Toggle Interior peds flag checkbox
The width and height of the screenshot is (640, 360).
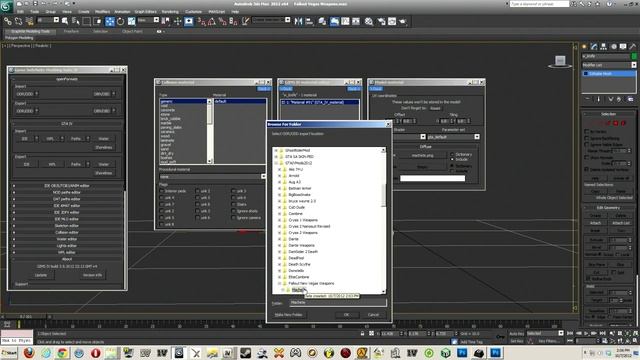coord(162,191)
